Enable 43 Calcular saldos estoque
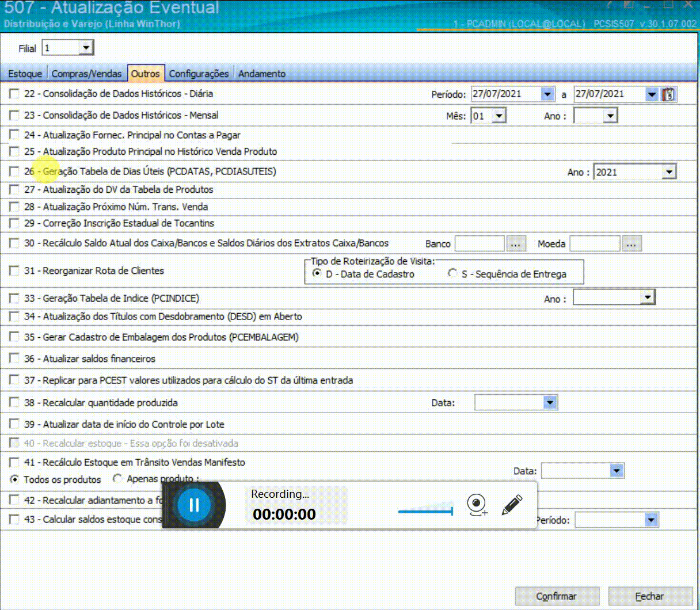This screenshot has width=700, height=610. click(14, 519)
